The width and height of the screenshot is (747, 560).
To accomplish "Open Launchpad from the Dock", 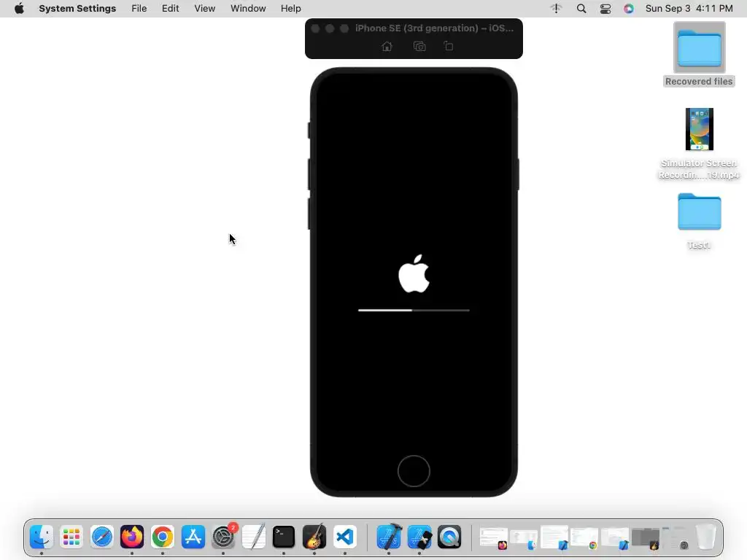I will coord(71,537).
